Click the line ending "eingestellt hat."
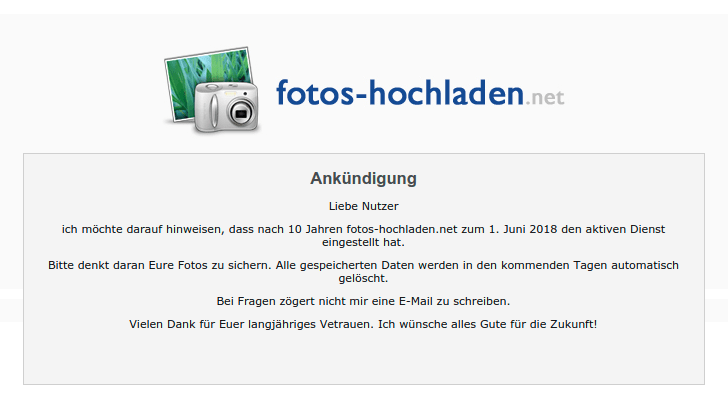The height and width of the screenshot is (408, 728). [x=364, y=242]
